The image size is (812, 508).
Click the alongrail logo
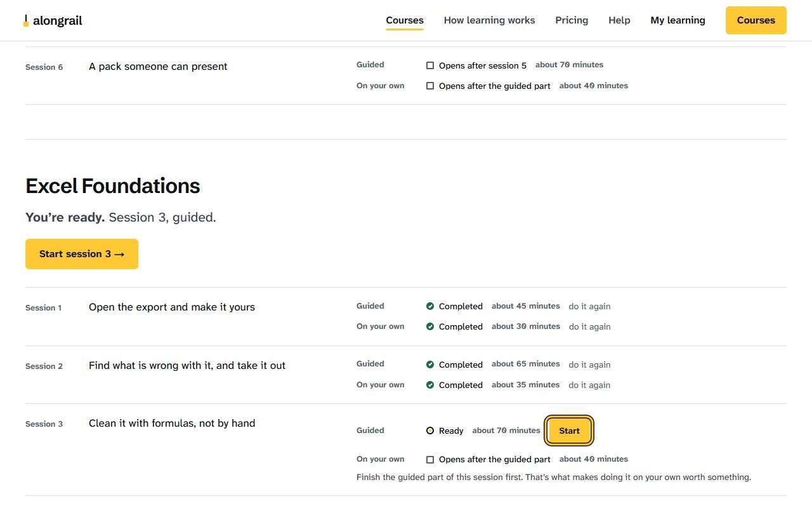coord(53,21)
